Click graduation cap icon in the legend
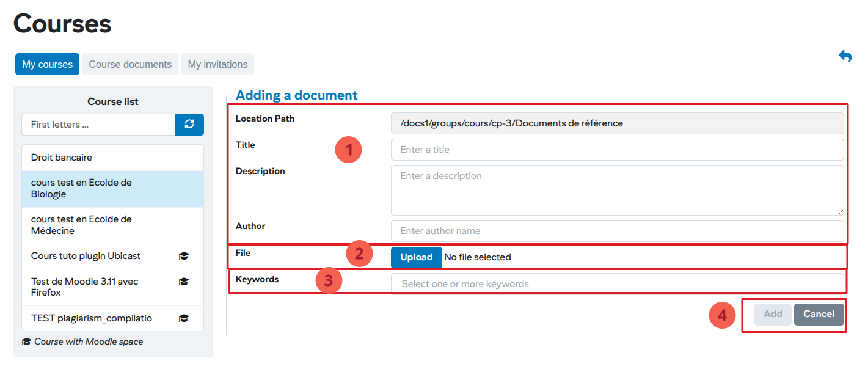 (26, 342)
